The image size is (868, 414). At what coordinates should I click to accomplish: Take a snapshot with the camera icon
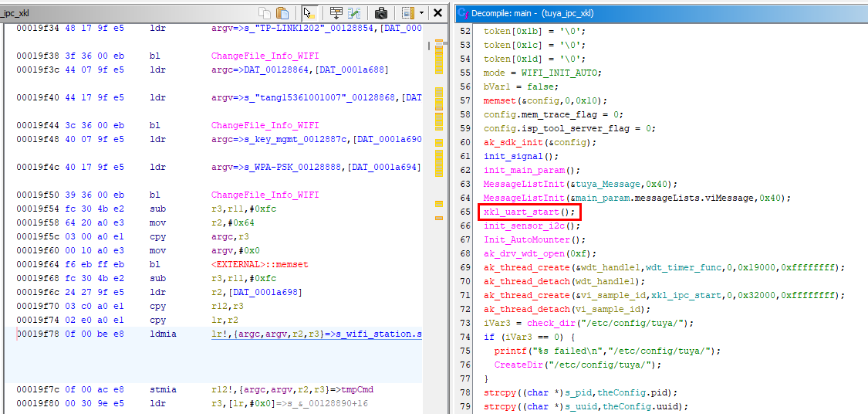tap(380, 13)
